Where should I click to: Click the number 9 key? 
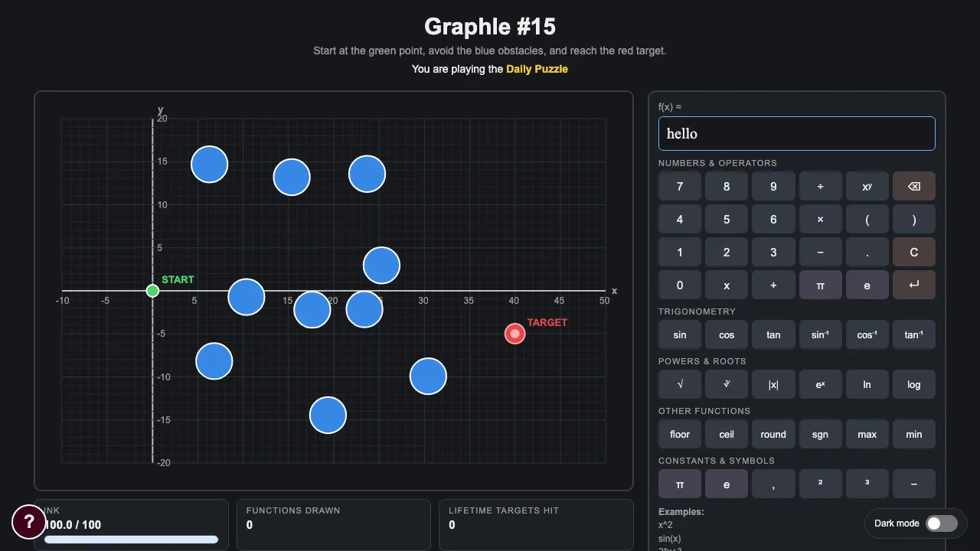pos(773,186)
